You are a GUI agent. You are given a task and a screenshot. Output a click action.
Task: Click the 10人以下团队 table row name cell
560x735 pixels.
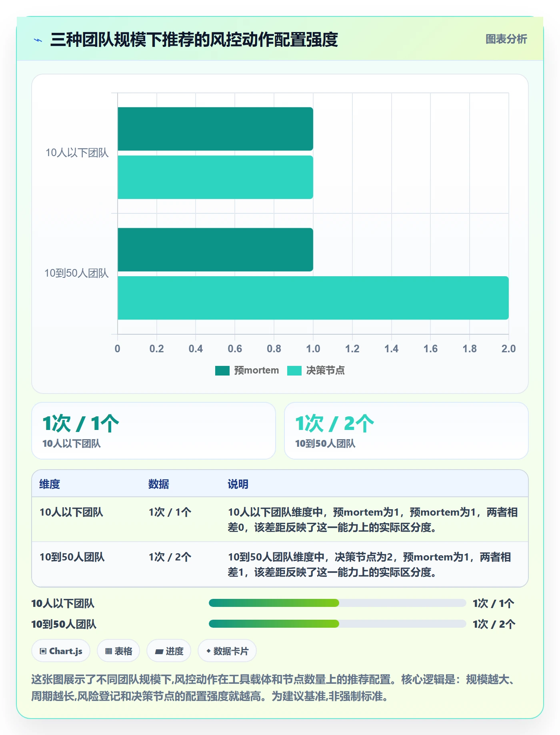[x=71, y=512]
